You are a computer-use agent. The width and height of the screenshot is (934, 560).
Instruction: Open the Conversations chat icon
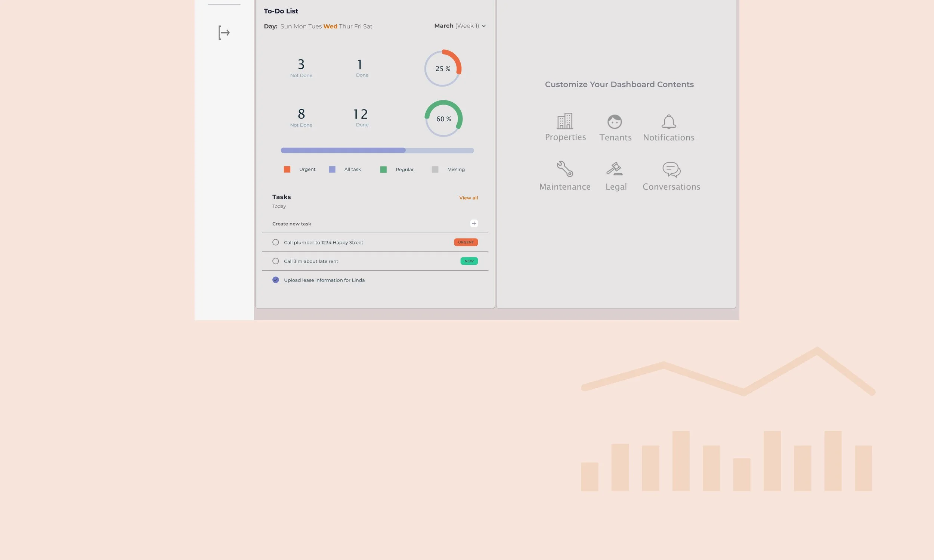[x=671, y=169]
